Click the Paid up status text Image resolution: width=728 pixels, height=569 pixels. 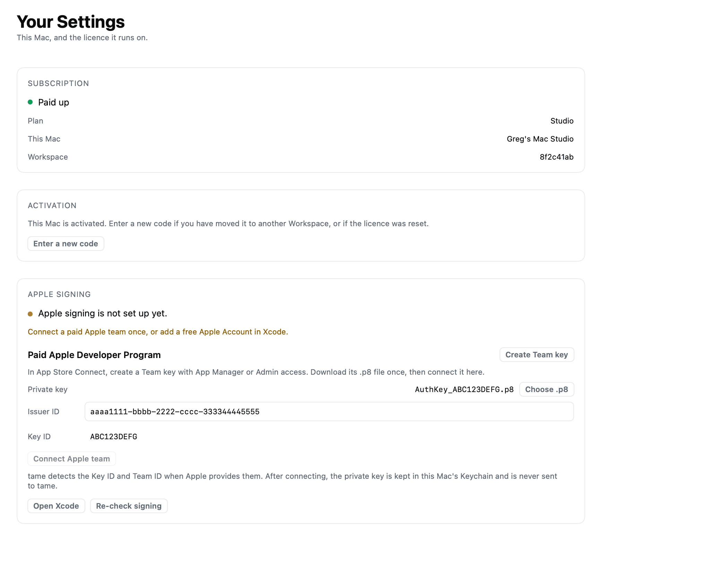pyautogui.click(x=54, y=102)
